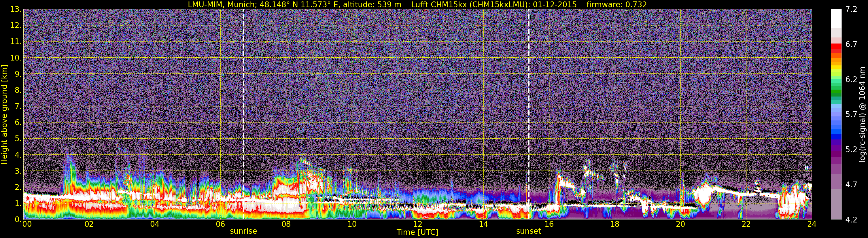Click the colorbar tick label "7.2"
Screen dimensions: 868x238
(x=851, y=9)
